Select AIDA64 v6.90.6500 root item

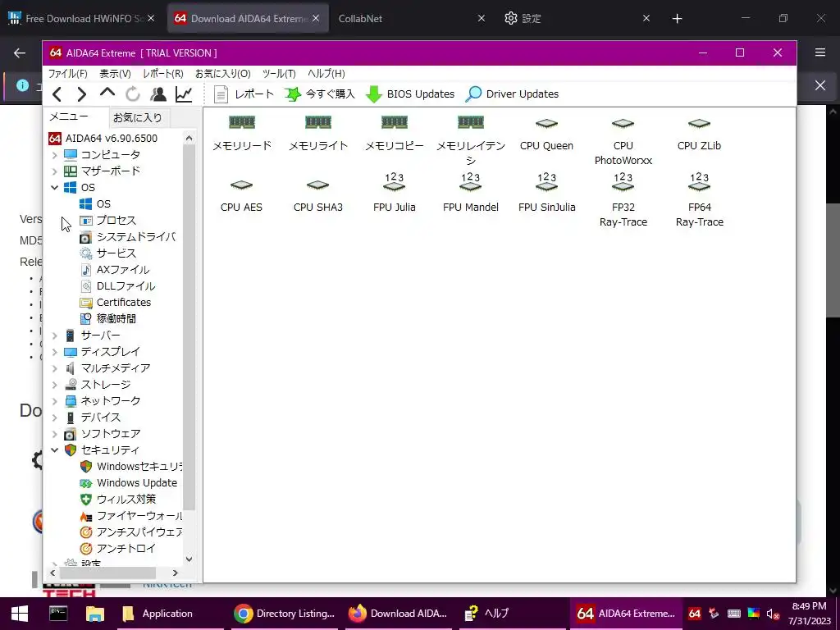103,138
